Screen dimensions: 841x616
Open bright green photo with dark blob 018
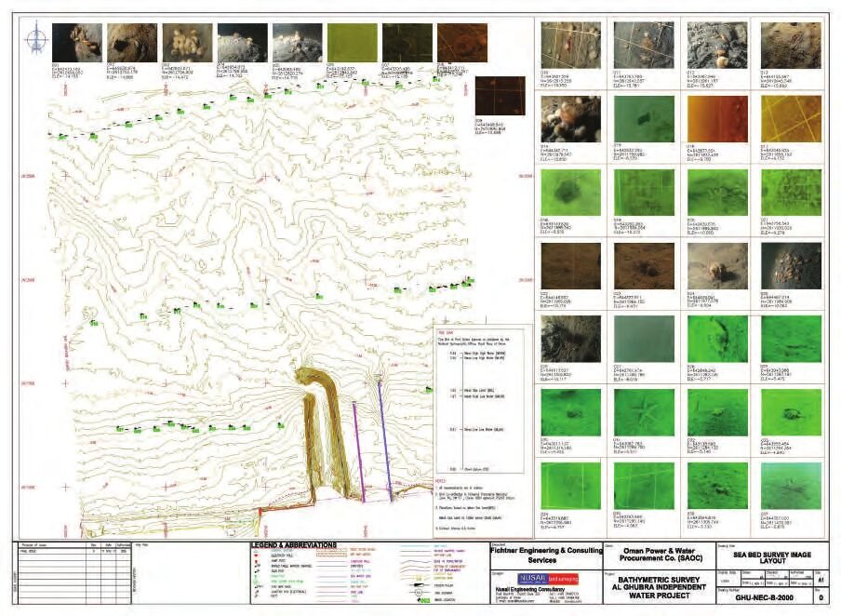point(570,193)
